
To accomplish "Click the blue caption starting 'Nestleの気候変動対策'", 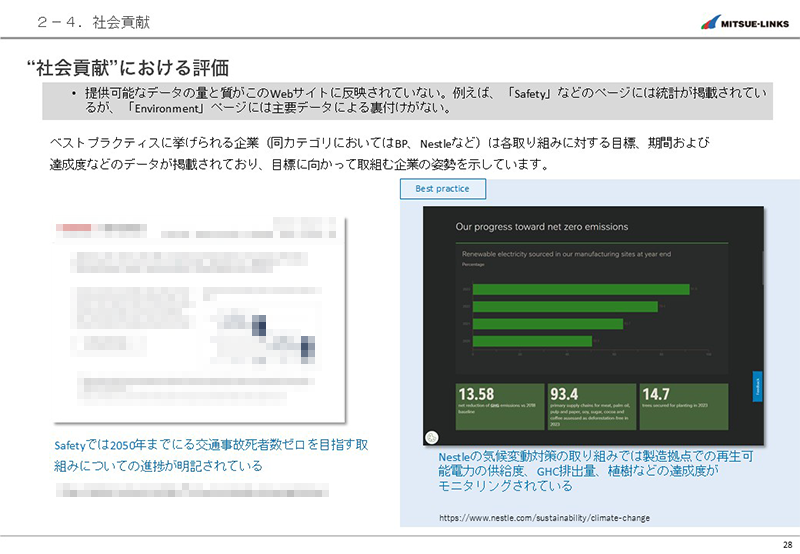I will coord(595,470).
